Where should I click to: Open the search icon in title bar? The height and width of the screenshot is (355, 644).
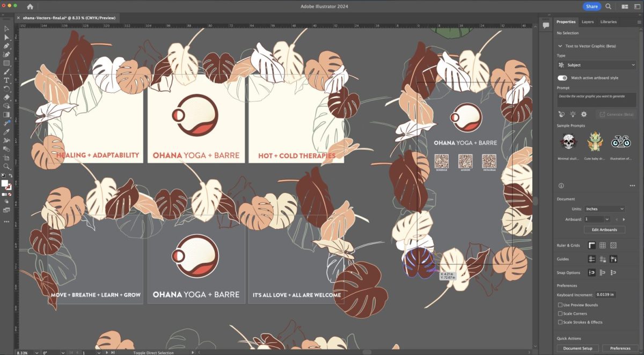pos(609,6)
